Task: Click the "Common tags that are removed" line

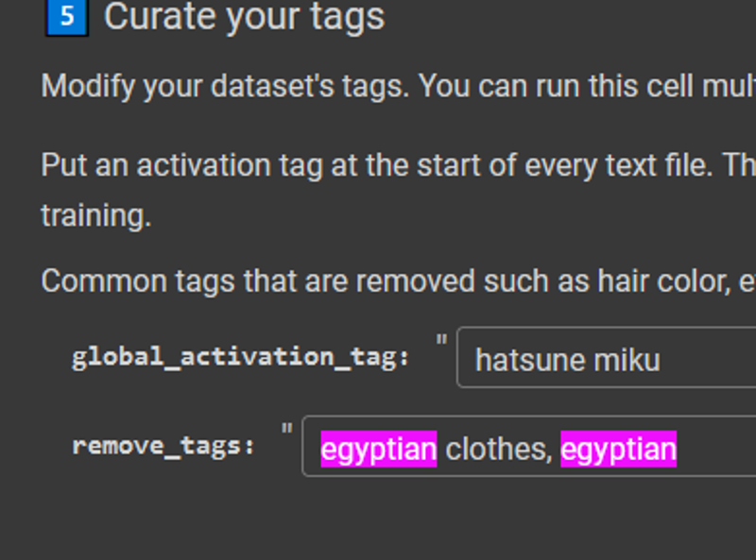Action: coord(398,281)
